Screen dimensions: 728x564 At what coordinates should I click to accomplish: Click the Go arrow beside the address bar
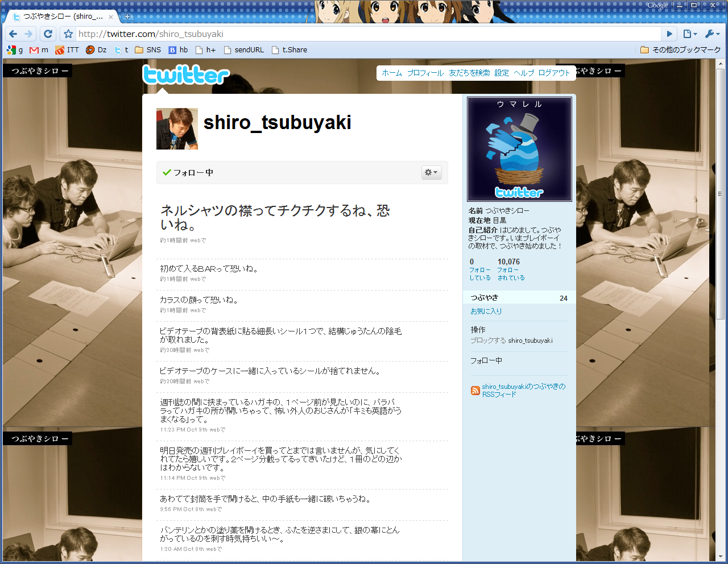669,34
